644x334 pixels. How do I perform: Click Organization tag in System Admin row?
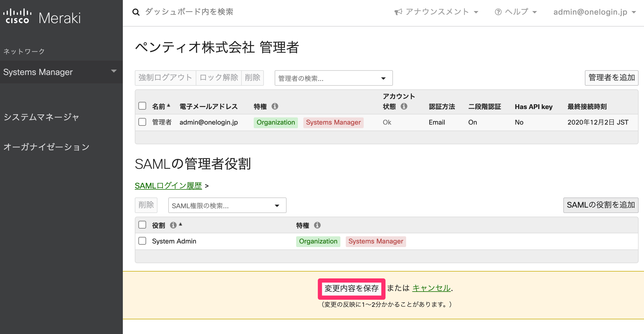point(318,241)
